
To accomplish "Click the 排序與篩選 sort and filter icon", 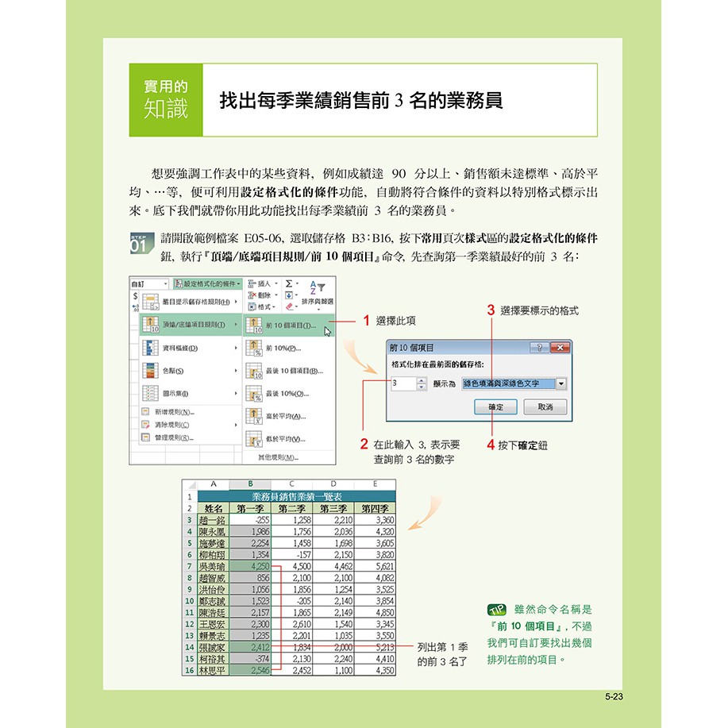I will [318, 293].
